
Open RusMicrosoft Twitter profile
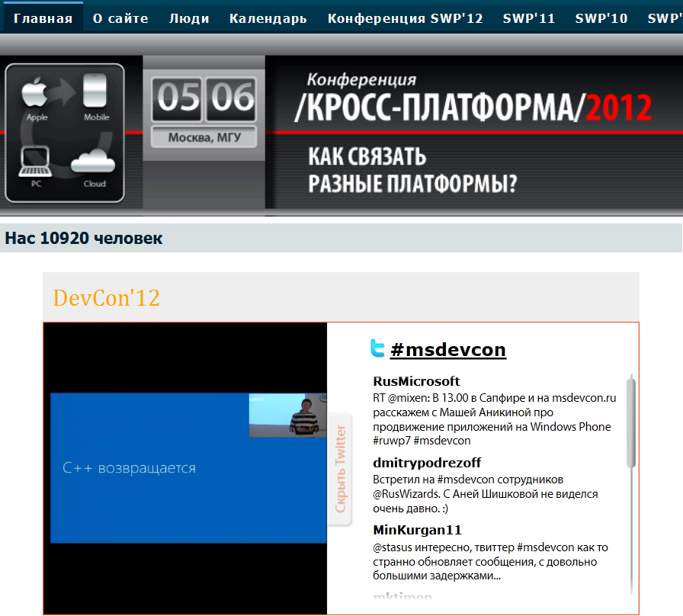tap(416, 381)
